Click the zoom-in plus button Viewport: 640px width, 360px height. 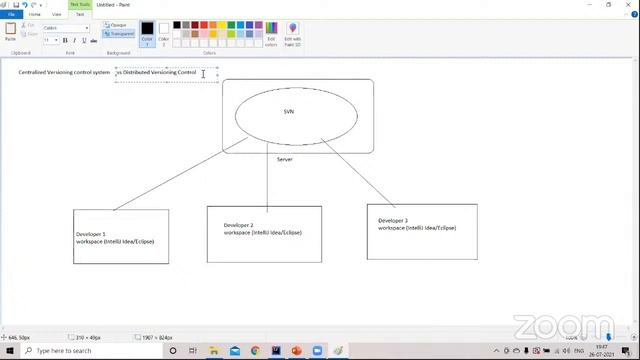[x=634, y=338]
